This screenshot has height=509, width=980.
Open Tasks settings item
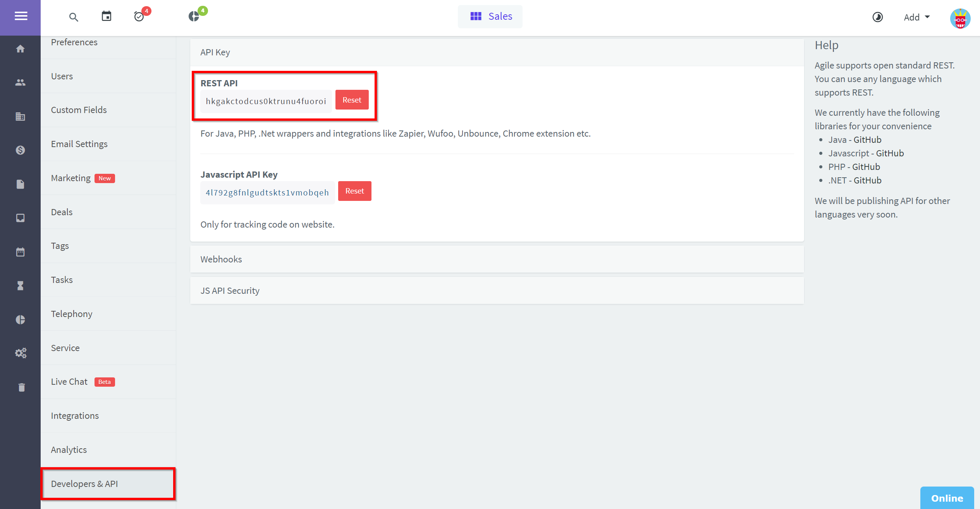pos(108,280)
